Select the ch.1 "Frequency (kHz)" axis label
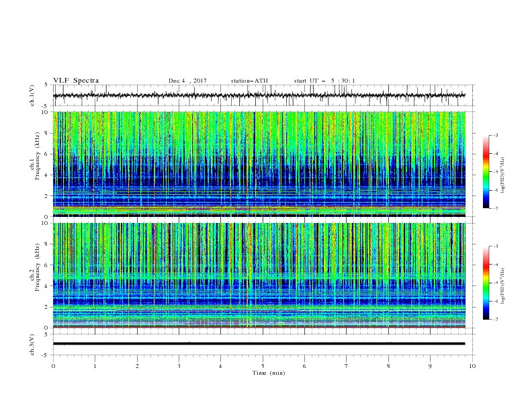Viewport: 532px width, 411px height. tap(37, 156)
